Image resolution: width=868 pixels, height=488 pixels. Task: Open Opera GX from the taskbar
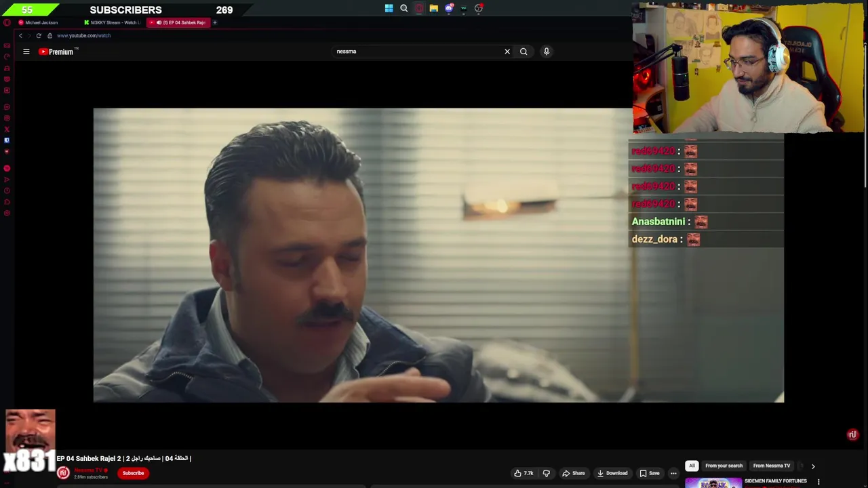point(419,9)
